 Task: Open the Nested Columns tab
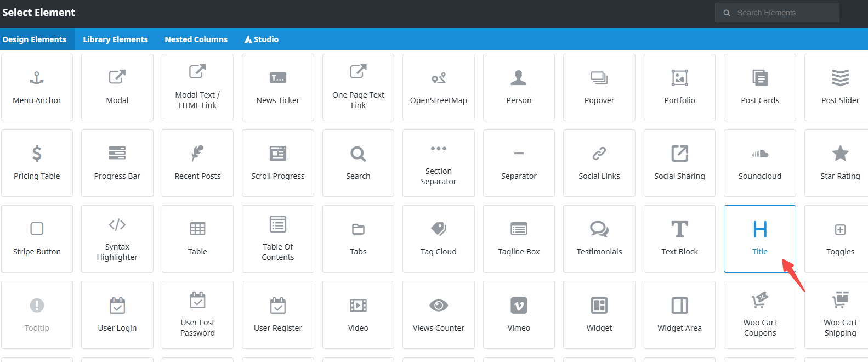(196, 39)
